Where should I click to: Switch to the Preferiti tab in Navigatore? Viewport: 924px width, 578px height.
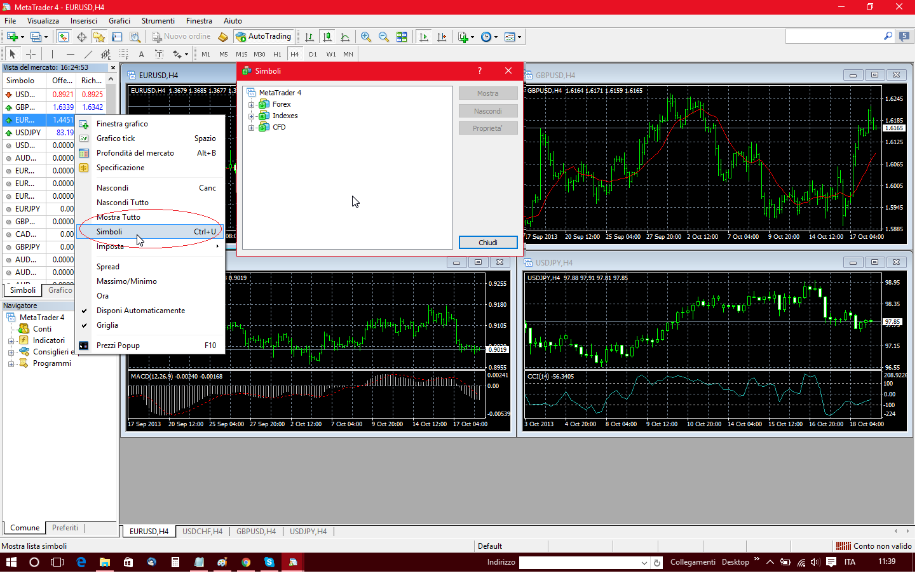pyautogui.click(x=65, y=528)
